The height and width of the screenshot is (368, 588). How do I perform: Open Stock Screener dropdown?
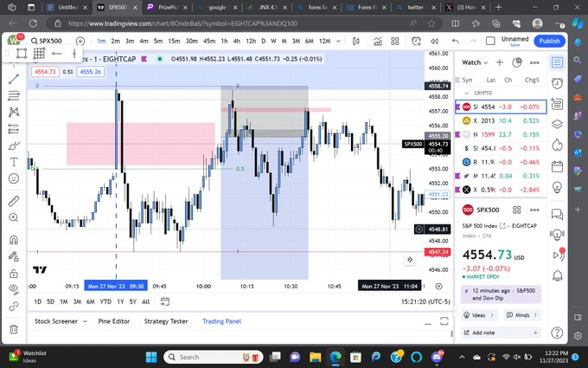(x=61, y=321)
